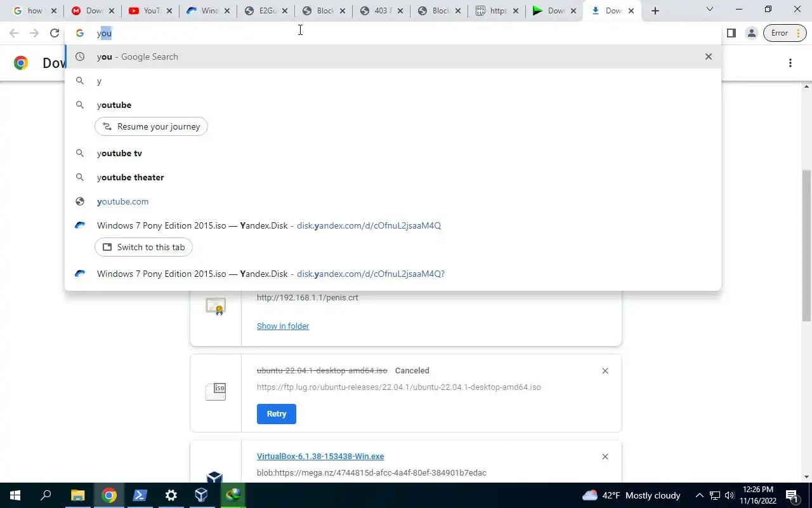
Task: Click the browser Back arrow
Action: tap(14, 33)
